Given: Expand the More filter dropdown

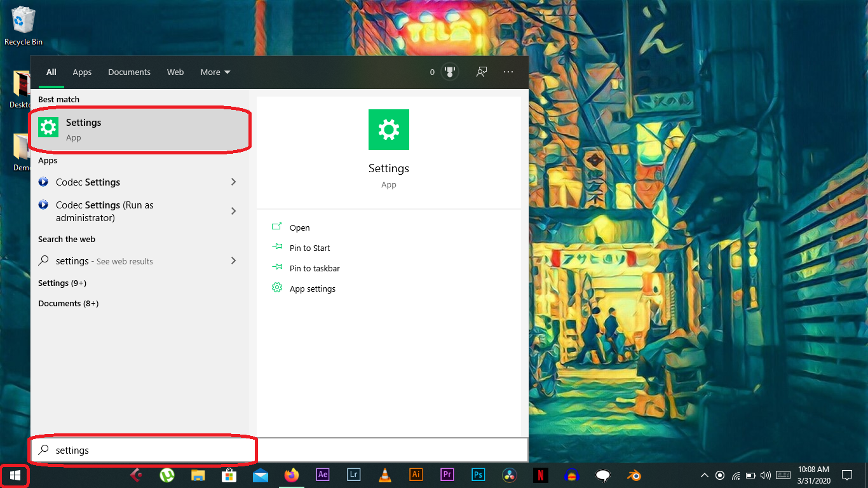Looking at the screenshot, I should [x=215, y=72].
